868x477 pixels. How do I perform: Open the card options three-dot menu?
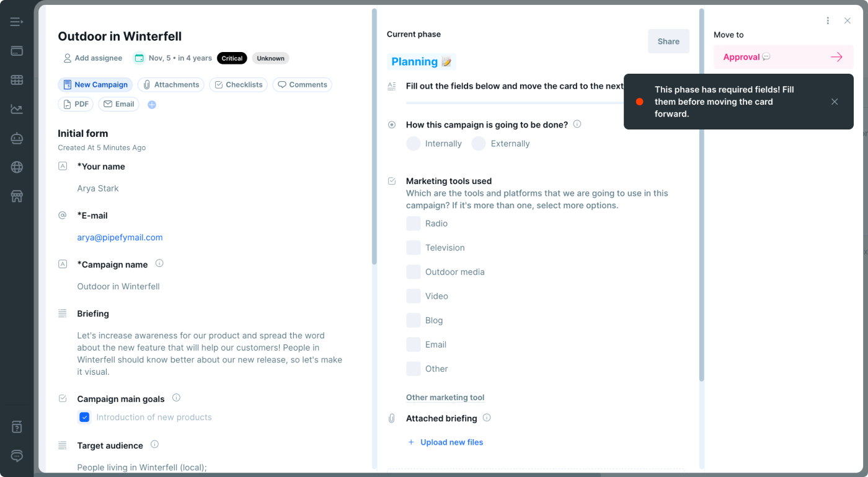(x=828, y=20)
